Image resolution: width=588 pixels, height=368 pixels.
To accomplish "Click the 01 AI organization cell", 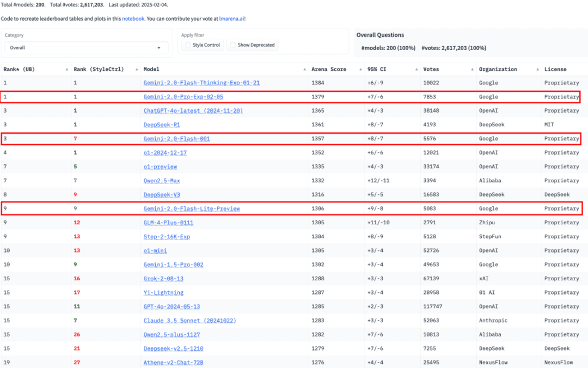I will (x=487, y=292).
